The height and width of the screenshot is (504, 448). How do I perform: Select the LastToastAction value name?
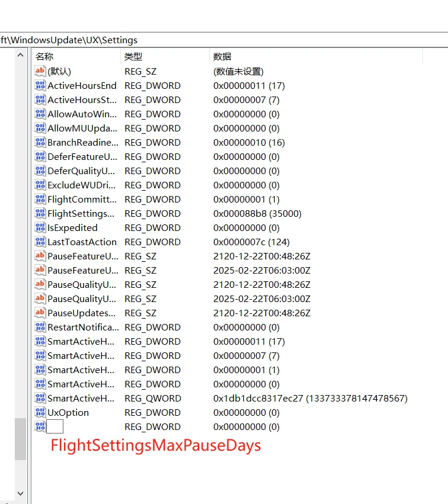(x=82, y=242)
